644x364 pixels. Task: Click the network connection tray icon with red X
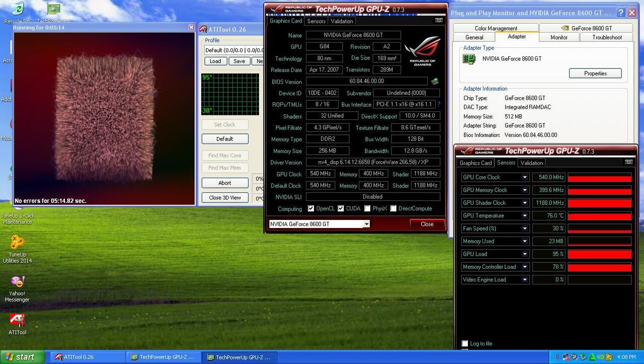566,357
